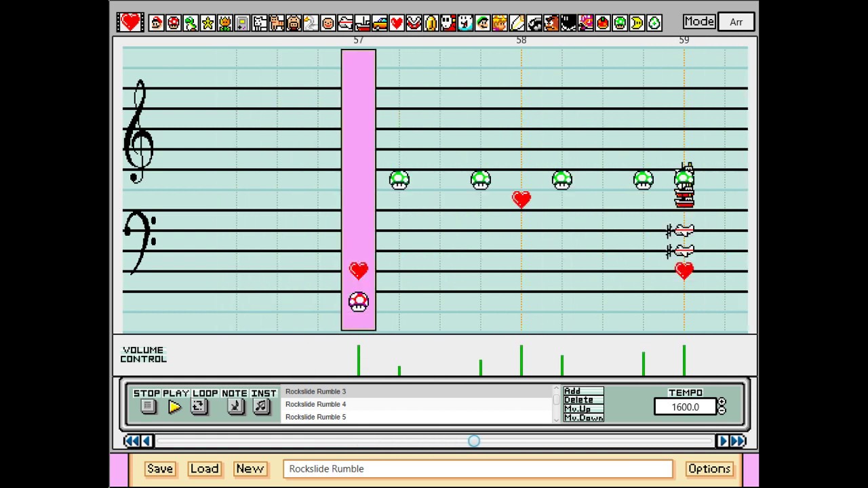Toggle the Mode button
This screenshot has width=868, height=488.
point(698,22)
